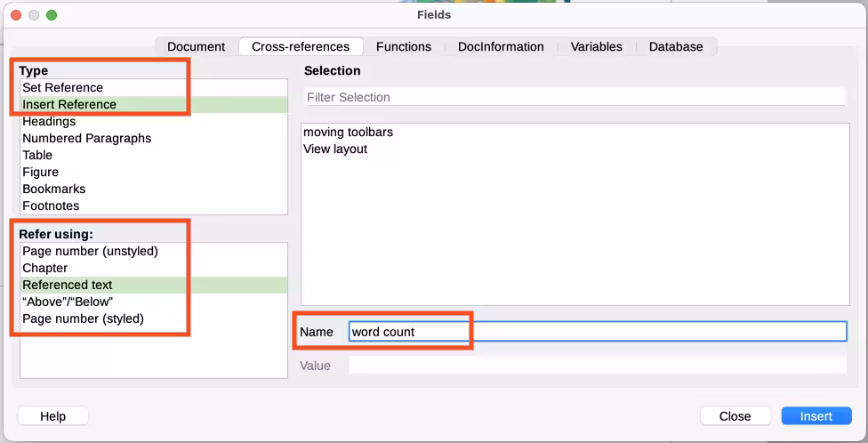Viewport: 868px width, 443px height.
Task: Choose Insert Reference type
Action: click(x=154, y=104)
